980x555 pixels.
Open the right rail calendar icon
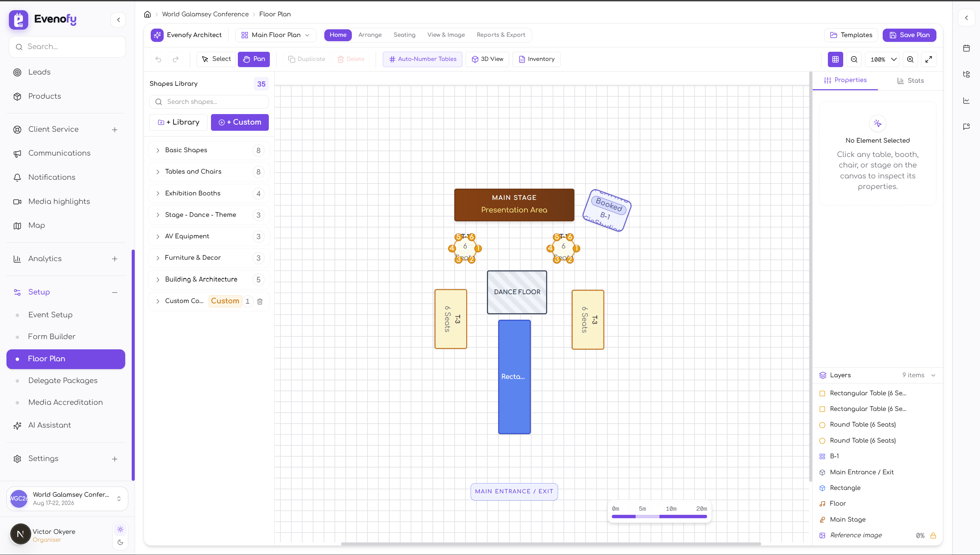[x=966, y=48]
